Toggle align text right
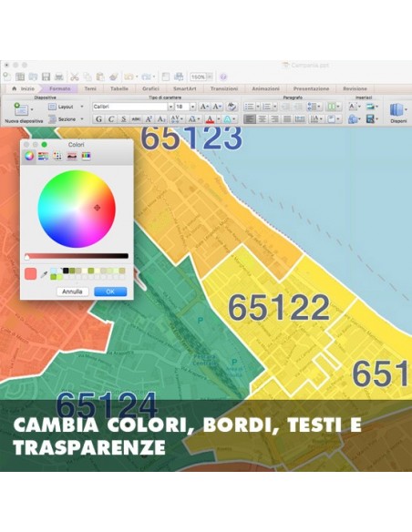The width and height of the screenshot is (412, 532). coord(274,119)
